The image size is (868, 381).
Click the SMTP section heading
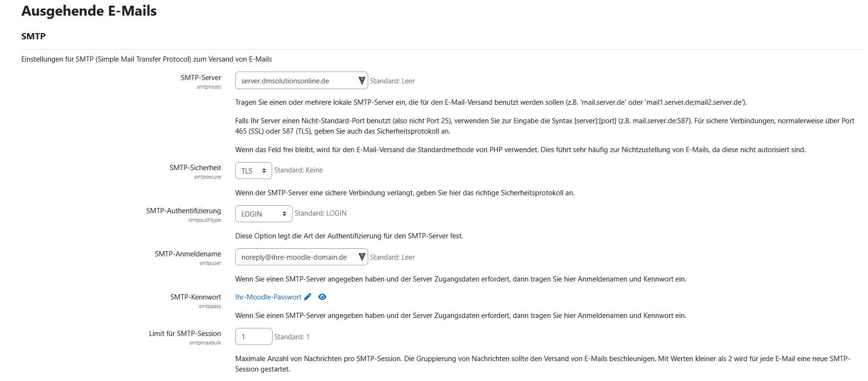point(34,36)
